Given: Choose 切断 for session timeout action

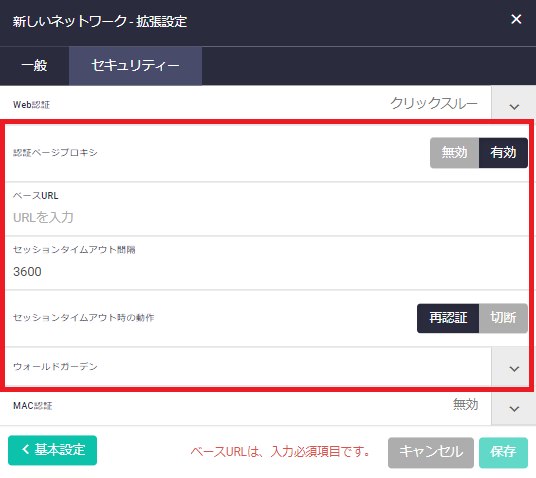Looking at the screenshot, I should 503,318.
